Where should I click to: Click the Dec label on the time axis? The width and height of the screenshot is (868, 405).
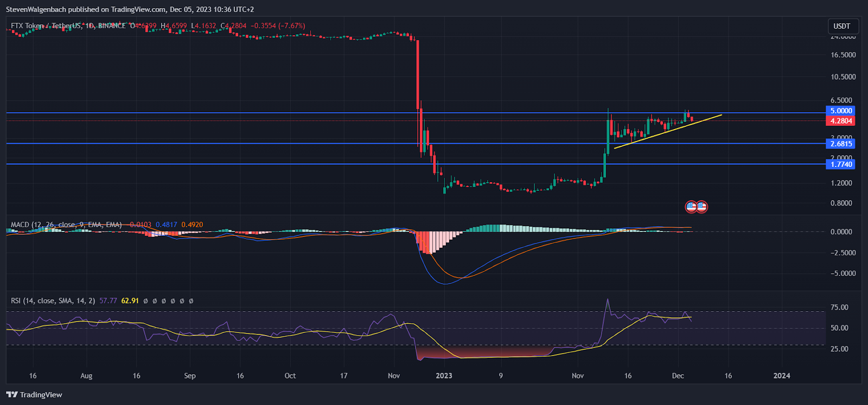click(x=678, y=376)
